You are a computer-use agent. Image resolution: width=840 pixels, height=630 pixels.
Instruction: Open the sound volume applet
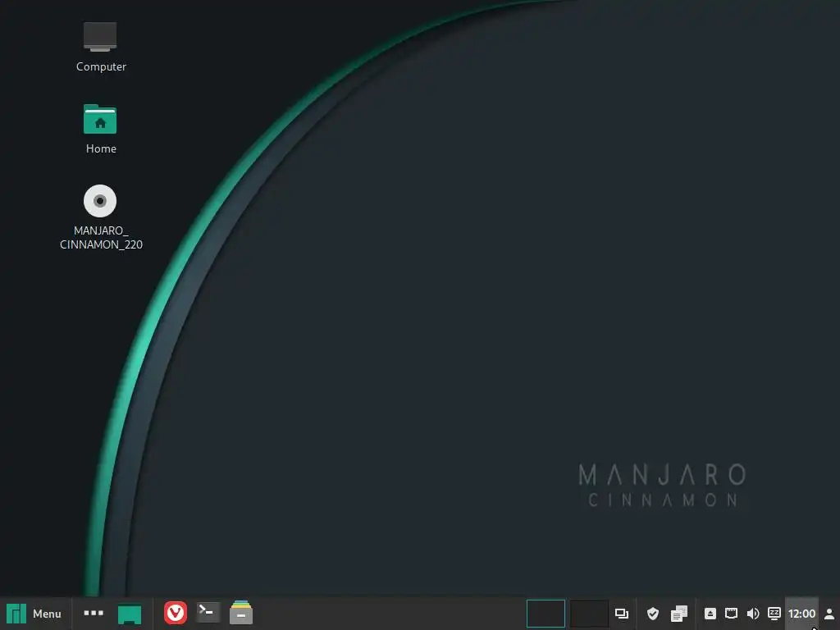[753, 614]
